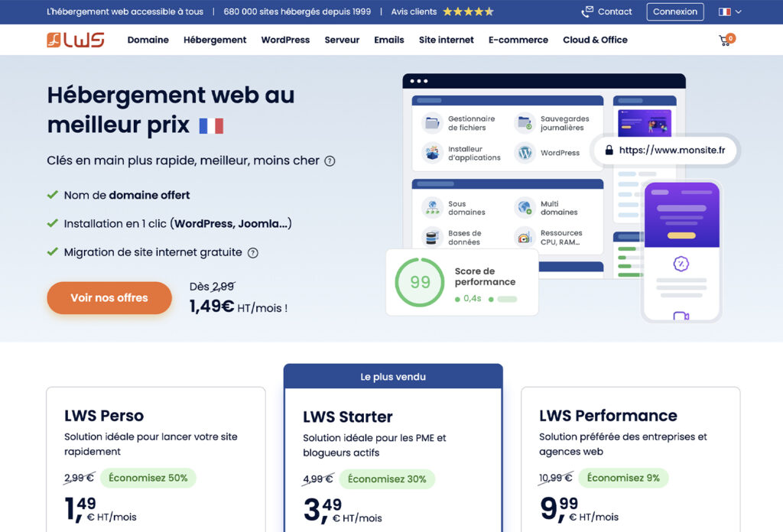Open the Serveur menu
The height and width of the screenshot is (532, 783).
click(x=342, y=40)
